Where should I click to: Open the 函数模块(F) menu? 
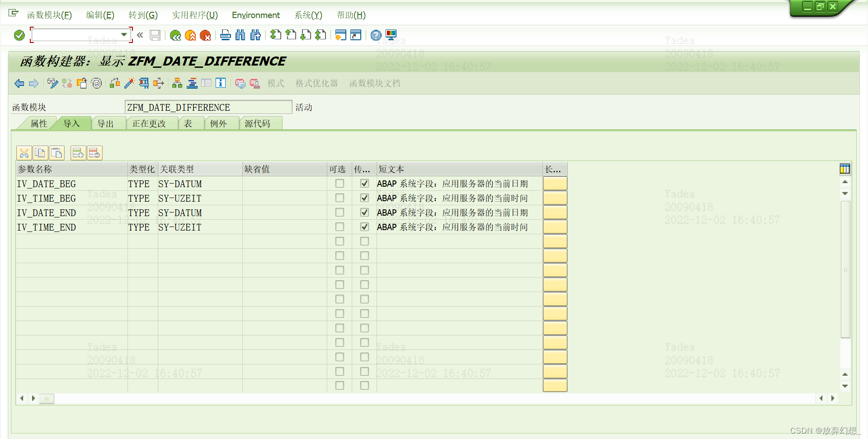point(49,15)
